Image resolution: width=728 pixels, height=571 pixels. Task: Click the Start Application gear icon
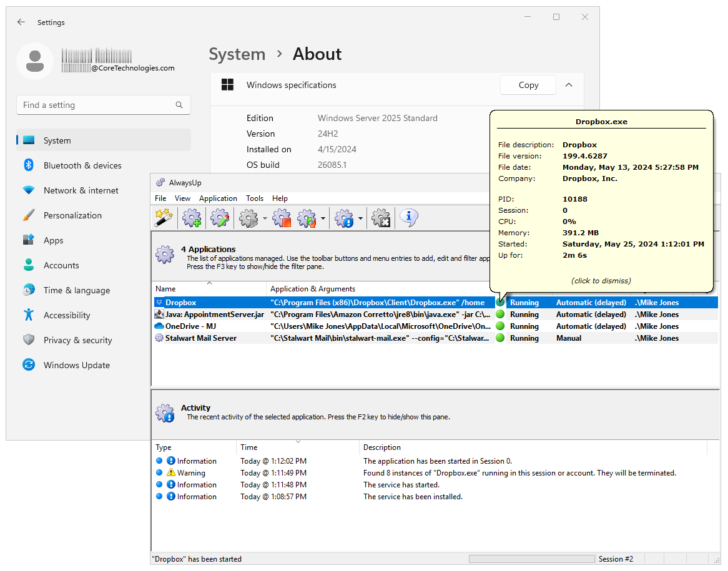[249, 218]
